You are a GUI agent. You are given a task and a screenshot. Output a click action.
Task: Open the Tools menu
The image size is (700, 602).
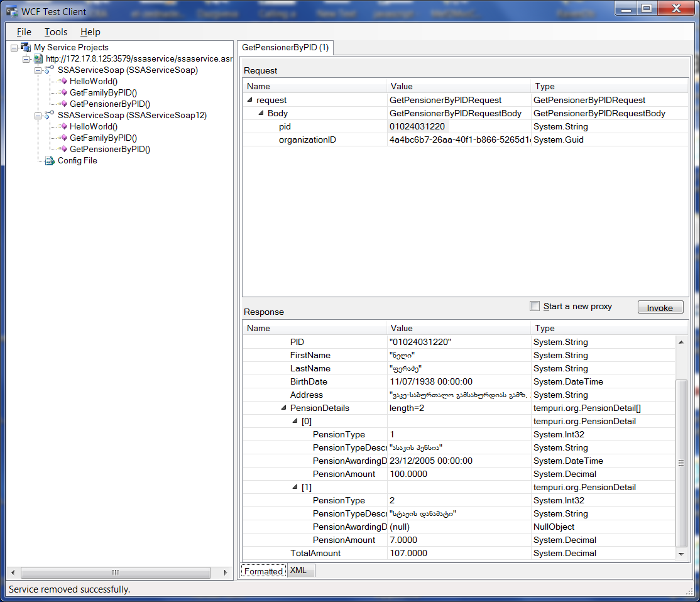[55, 32]
